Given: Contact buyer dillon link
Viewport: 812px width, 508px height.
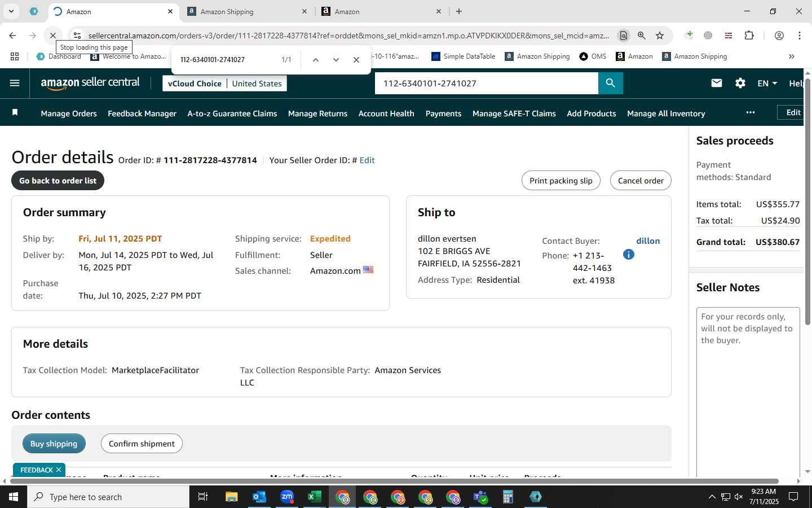Looking at the screenshot, I should (648, 241).
